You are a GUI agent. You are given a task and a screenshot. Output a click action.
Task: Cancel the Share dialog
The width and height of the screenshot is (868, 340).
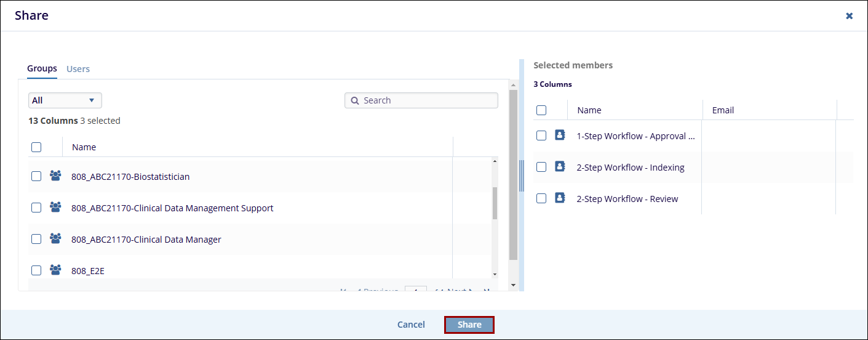tap(411, 325)
